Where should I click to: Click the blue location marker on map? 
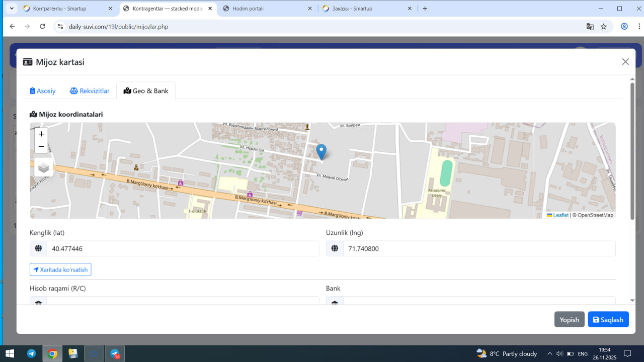321,151
